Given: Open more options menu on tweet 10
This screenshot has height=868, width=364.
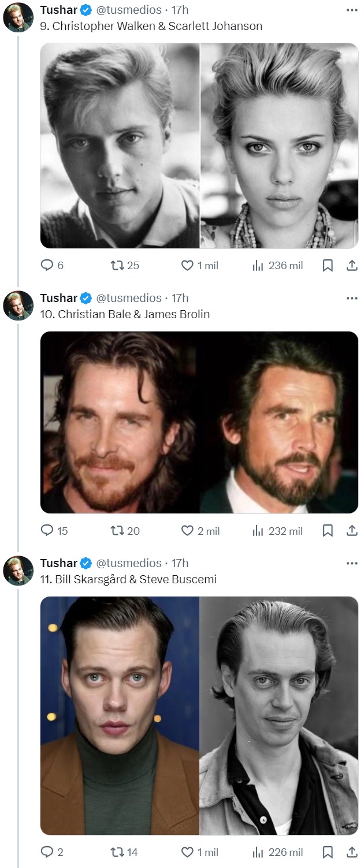Looking at the screenshot, I should pyautogui.click(x=352, y=298).
